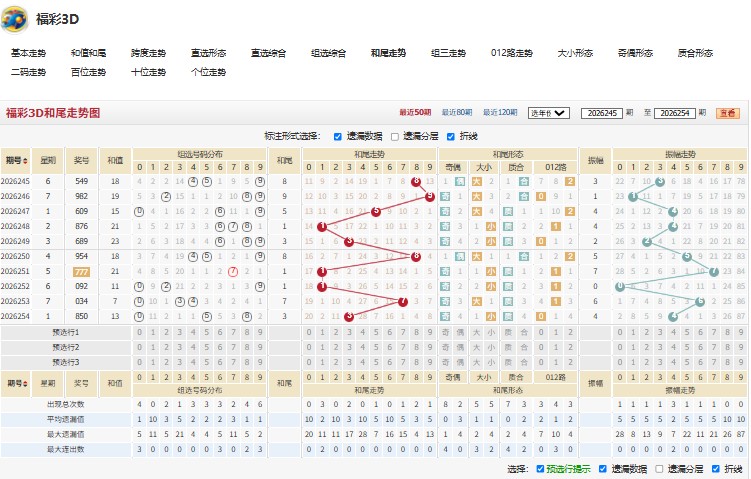The width and height of the screenshot is (751, 479).
Task: Open the 和值和尾 page
Action: pos(88,53)
